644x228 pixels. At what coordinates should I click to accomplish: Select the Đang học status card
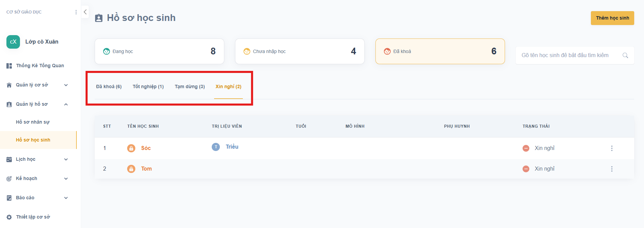click(x=159, y=51)
